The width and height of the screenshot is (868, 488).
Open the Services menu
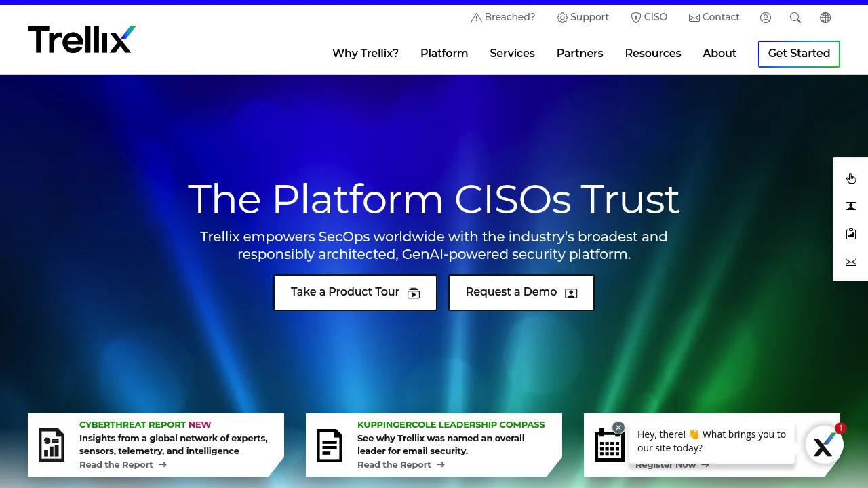point(512,54)
